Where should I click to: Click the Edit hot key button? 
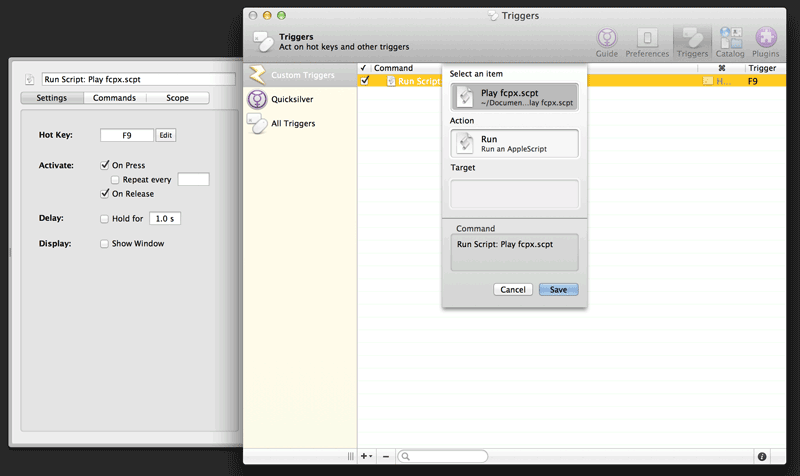(x=165, y=135)
